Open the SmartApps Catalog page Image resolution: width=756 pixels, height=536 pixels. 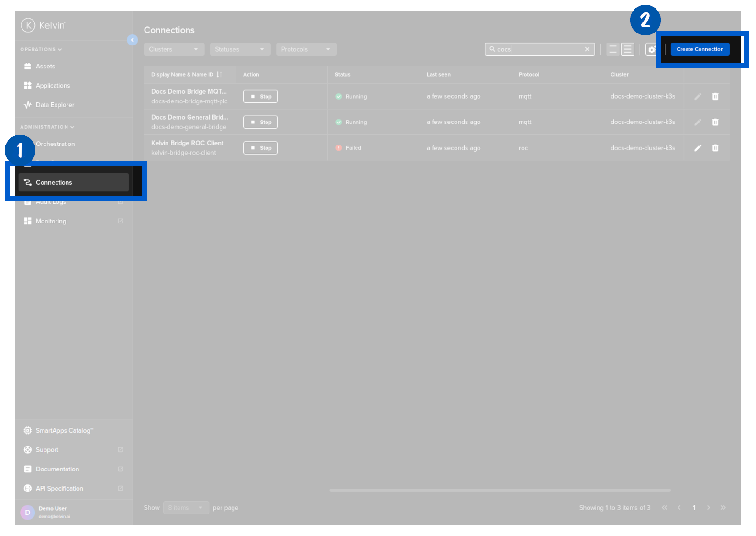click(64, 431)
